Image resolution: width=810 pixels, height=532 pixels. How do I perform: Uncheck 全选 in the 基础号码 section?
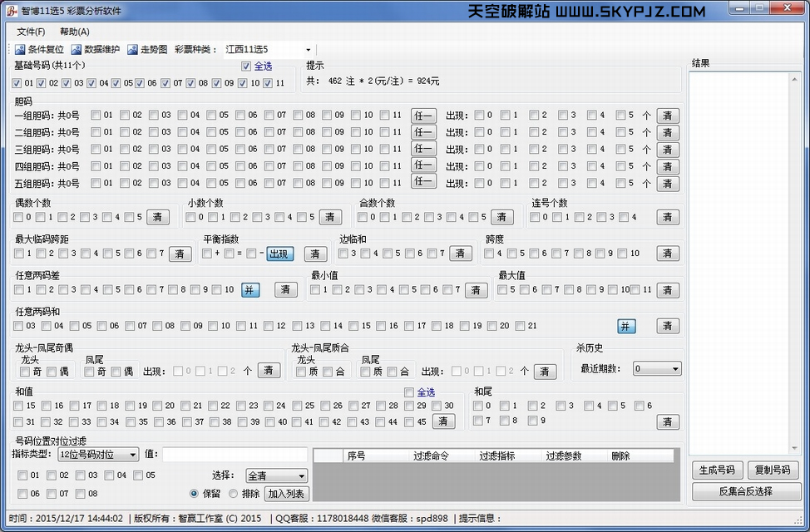(x=246, y=66)
